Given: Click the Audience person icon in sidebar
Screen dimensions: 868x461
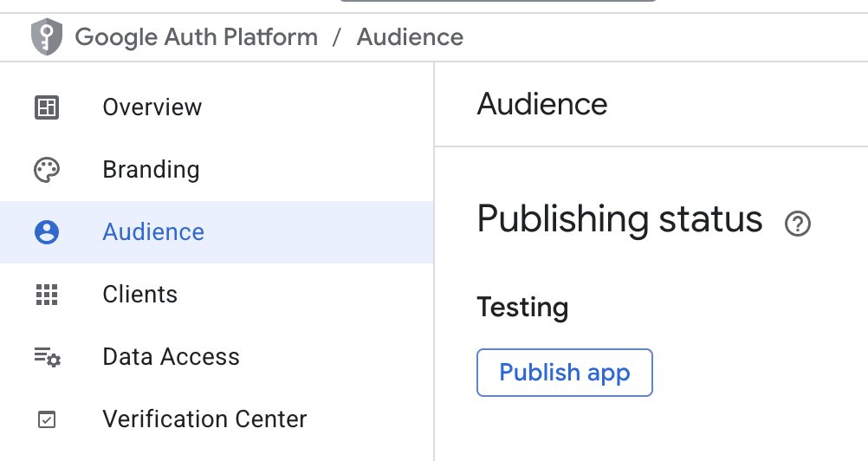Looking at the screenshot, I should (x=46, y=232).
